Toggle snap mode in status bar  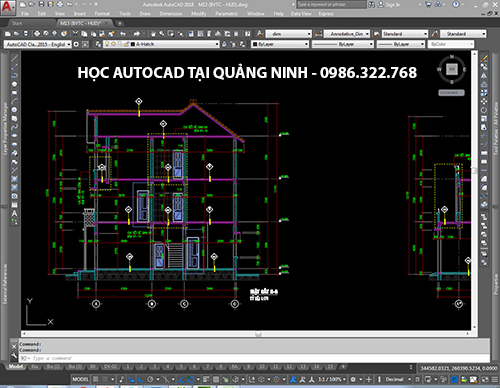[x=105, y=379]
